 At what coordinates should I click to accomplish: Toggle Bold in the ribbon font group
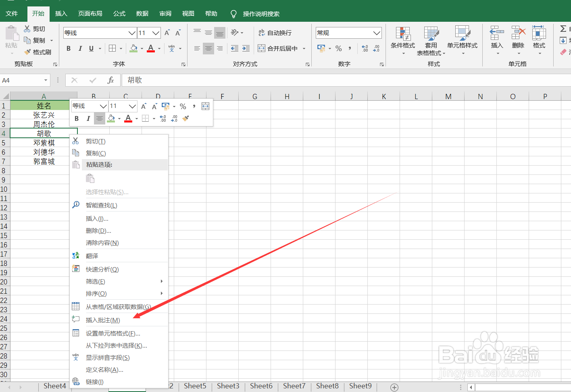(x=69, y=48)
